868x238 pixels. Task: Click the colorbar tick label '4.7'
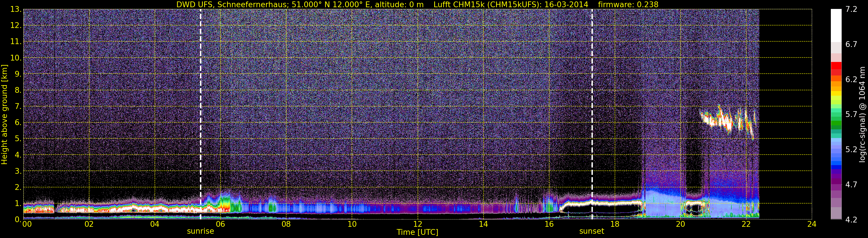point(851,185)
